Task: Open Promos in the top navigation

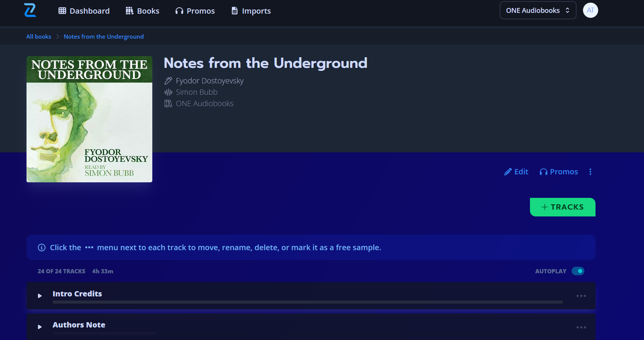Action: point(195,11)
